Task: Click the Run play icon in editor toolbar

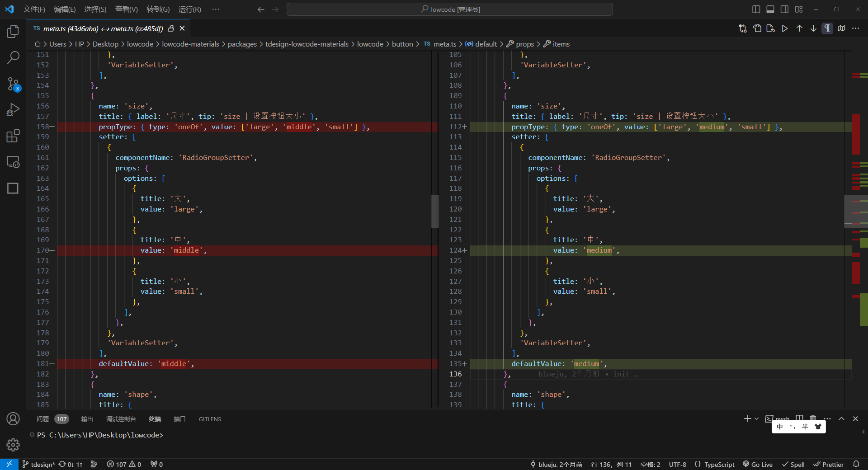Action: [785, 28]
